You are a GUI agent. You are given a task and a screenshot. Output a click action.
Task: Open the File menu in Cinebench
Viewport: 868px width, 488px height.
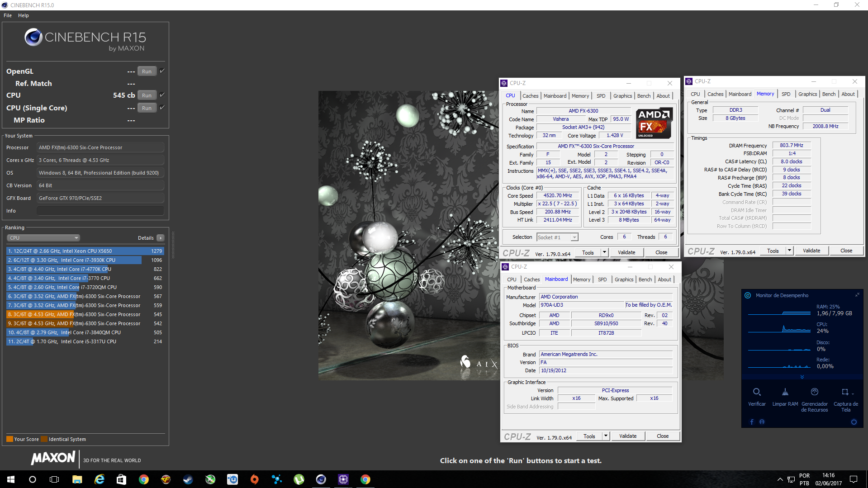pos(8,15)
